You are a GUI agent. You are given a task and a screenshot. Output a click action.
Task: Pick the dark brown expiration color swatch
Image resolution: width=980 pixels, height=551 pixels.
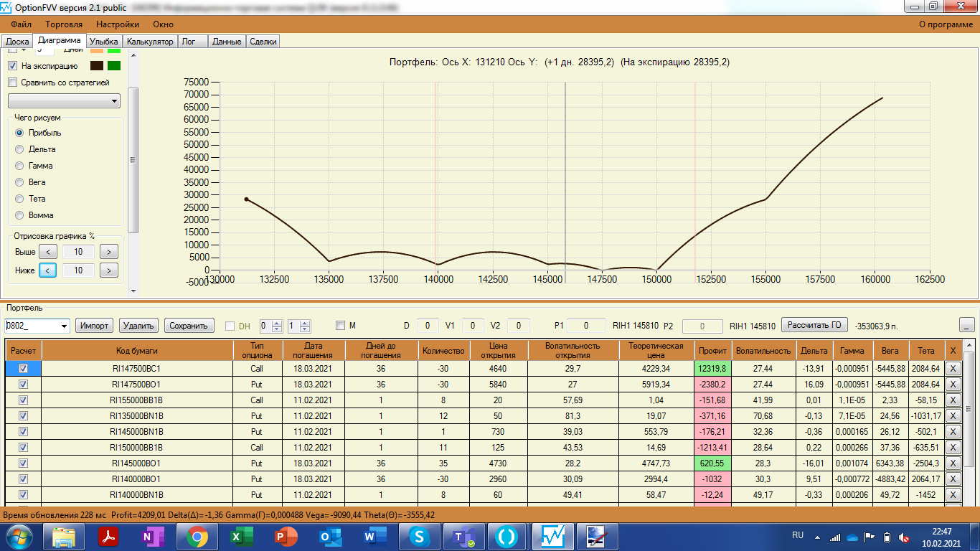pyautogui.click(x=97, y=66)
